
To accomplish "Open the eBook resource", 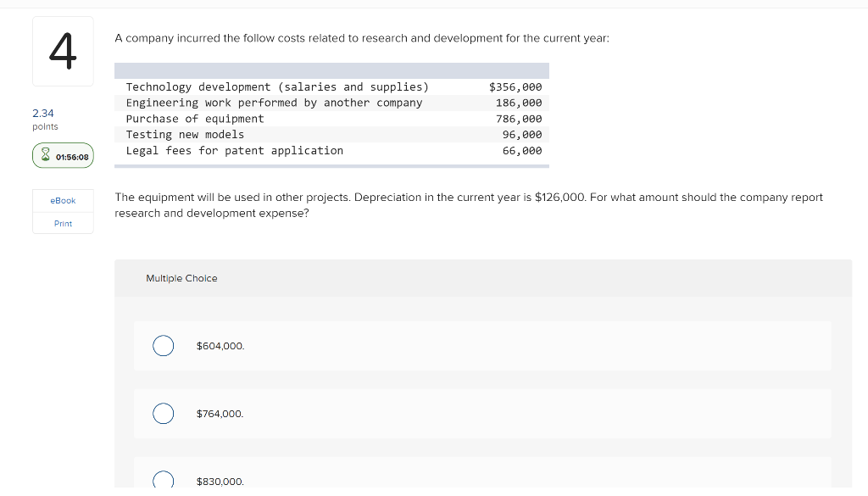I will coord(62,200).
